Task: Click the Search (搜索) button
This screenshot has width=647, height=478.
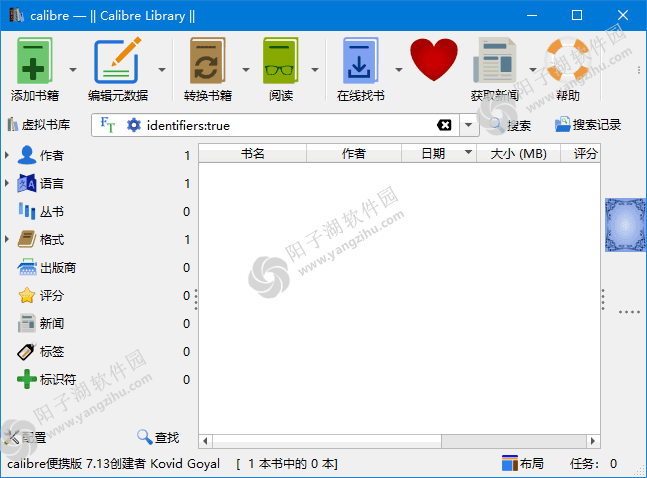Action: pos(510,125)
